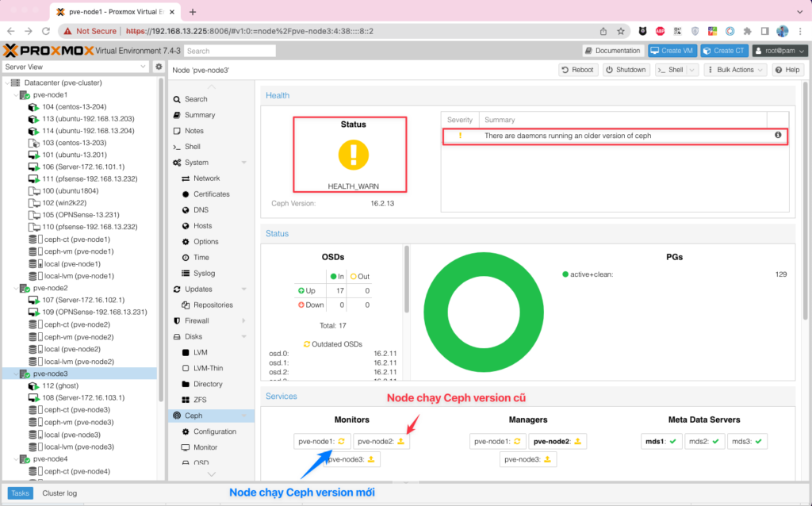
Task: Click the PGs donut chart
Action: (484, 312)
